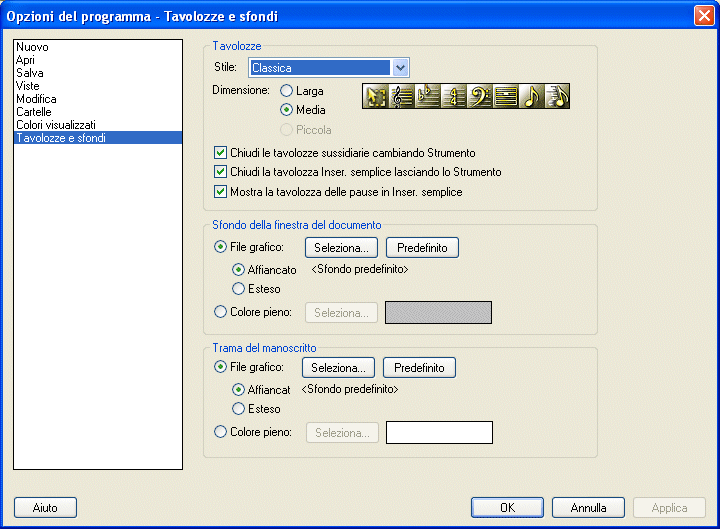720x529 pixels.
Task: Select Esteso under Sfondo della finestra
Action: [238, 289]
